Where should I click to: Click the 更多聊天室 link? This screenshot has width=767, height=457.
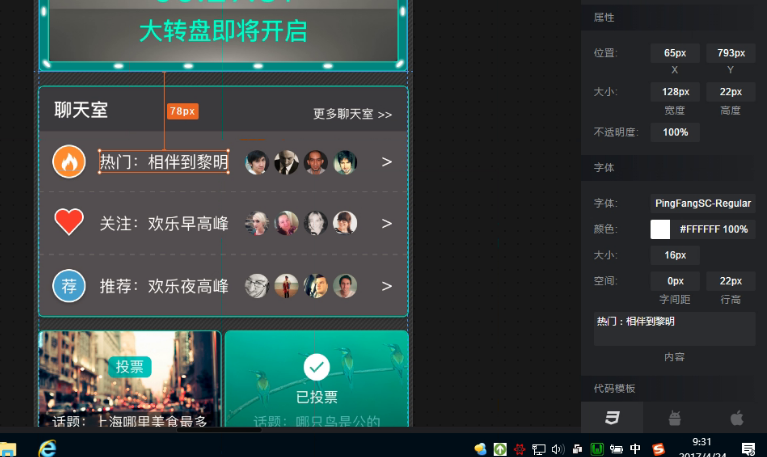(x=352, y=114)
